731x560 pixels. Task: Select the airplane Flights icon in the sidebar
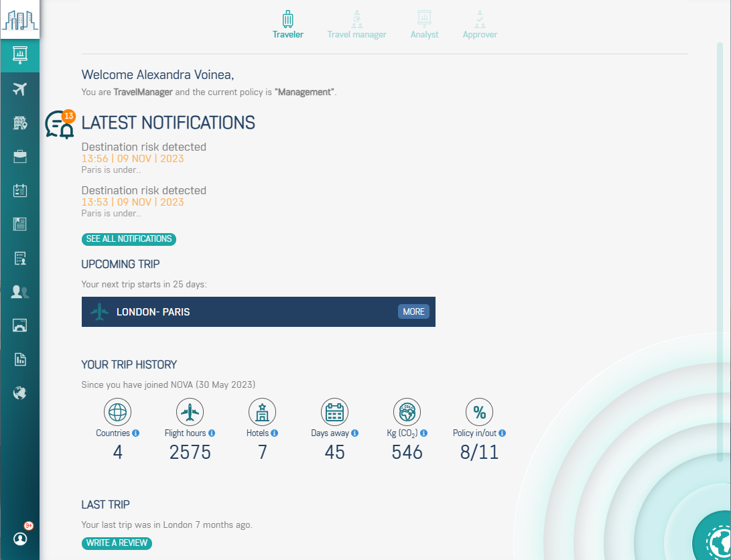[x=20, y=88]
